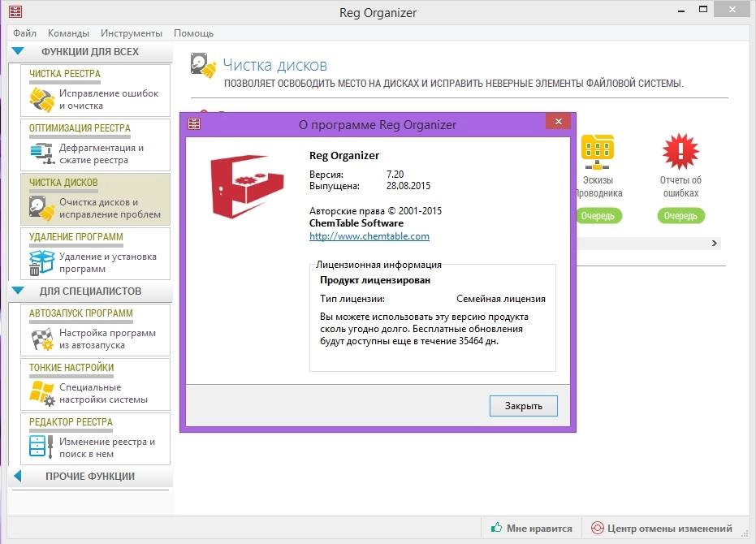Select the УДАЛЕНИЕ ПРОГРАММ heading
The height and width of the screenshot is (544, 756).
(x=76, y=237)
